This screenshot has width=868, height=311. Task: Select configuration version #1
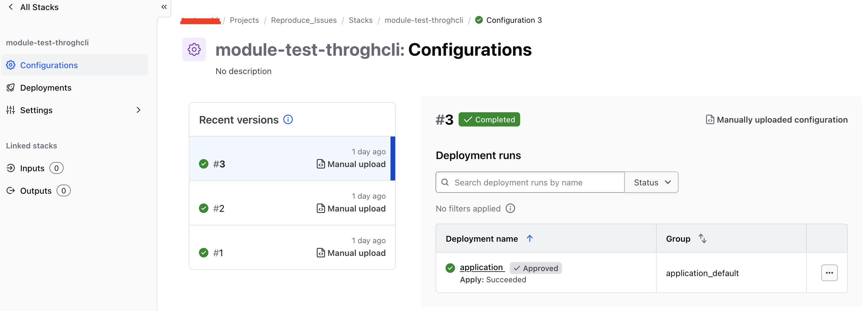pyautogui.click(x=292, y=247)
